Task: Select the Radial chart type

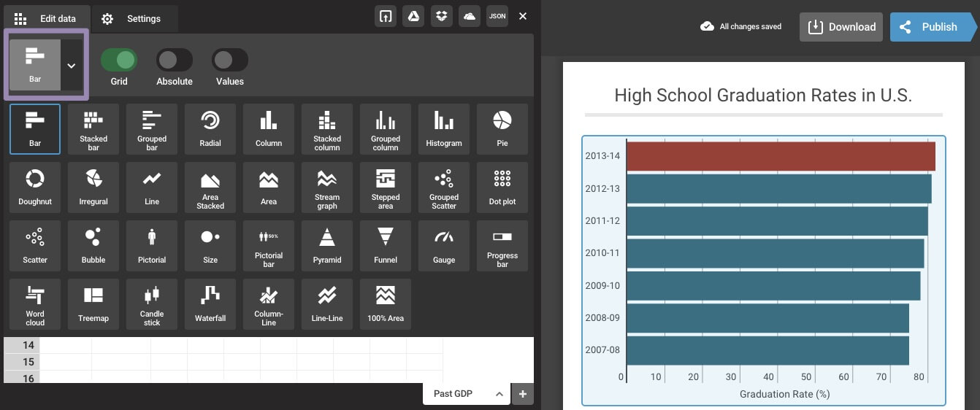Action: 210,129
